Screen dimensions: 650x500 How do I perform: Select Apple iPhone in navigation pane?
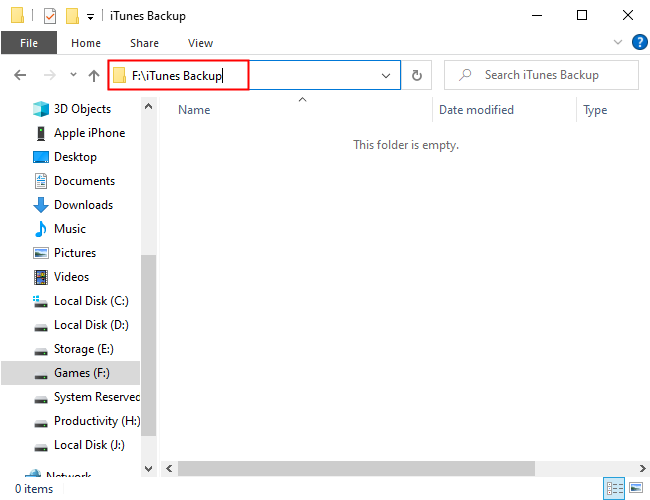tap(89, 133)
